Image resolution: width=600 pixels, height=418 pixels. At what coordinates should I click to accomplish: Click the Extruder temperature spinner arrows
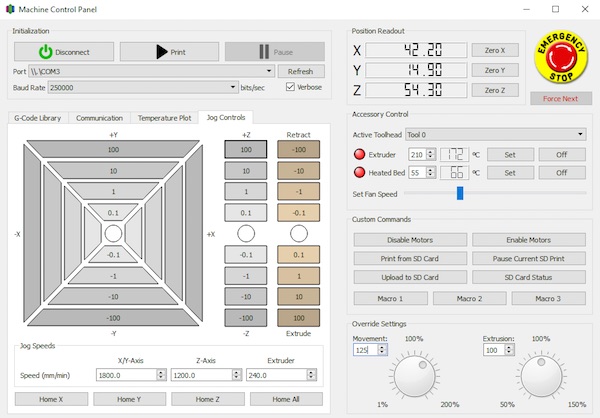pos(431,154)
